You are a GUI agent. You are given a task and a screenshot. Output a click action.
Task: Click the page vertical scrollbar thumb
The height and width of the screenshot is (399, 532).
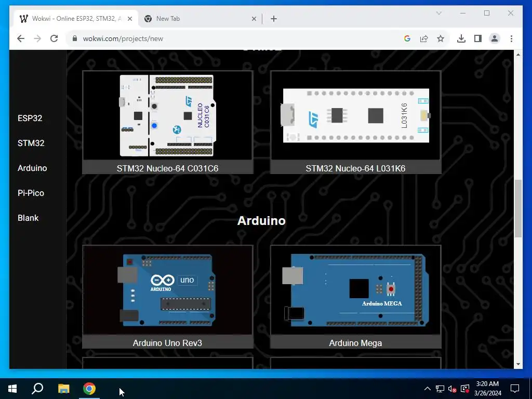518,208
